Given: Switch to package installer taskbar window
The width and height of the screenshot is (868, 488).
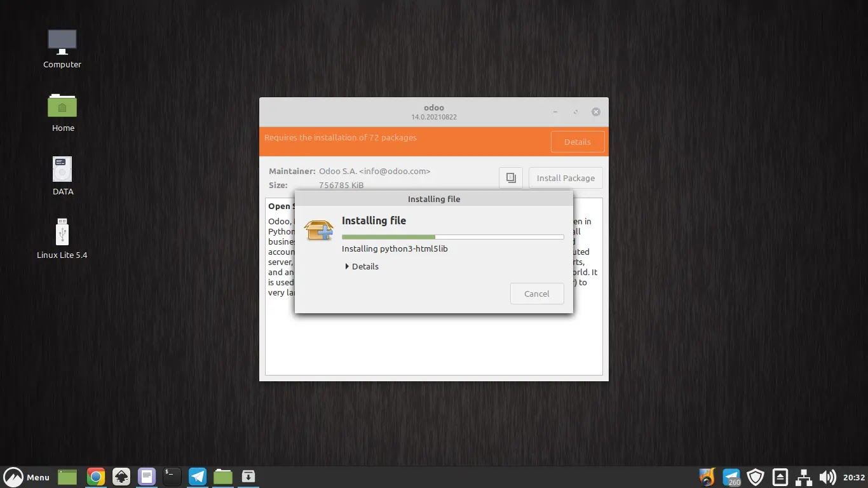Looking at the screenshot, I should [x=248, y=477].
